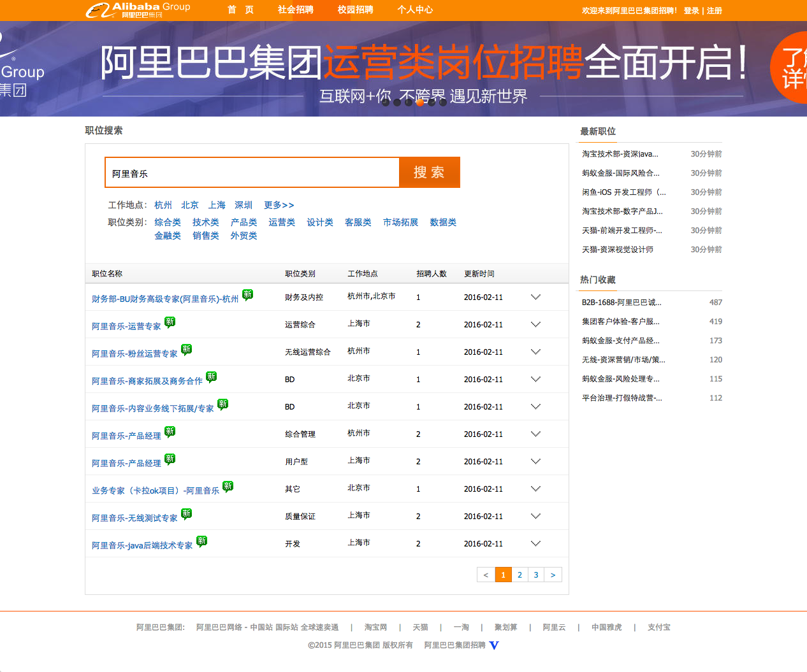This screenshot has height=672, width=807.
Task: Show details for 阿里音乐-商家拓展及商务合作
Action: pos(535,379)
